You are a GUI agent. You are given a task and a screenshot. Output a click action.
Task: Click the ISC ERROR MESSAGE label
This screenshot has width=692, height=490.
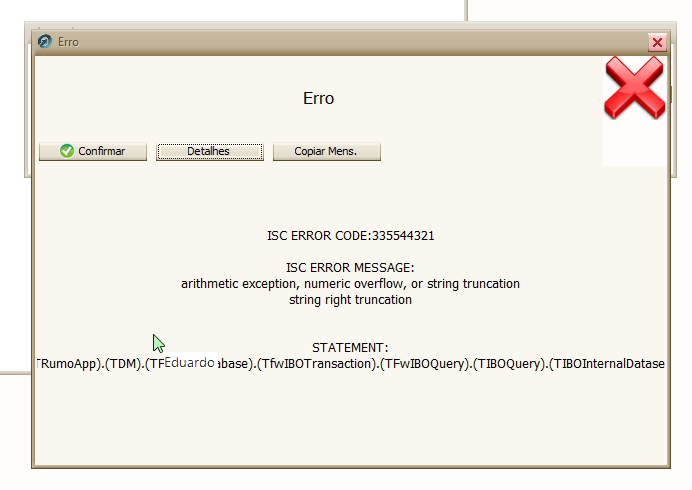(350, 268)
